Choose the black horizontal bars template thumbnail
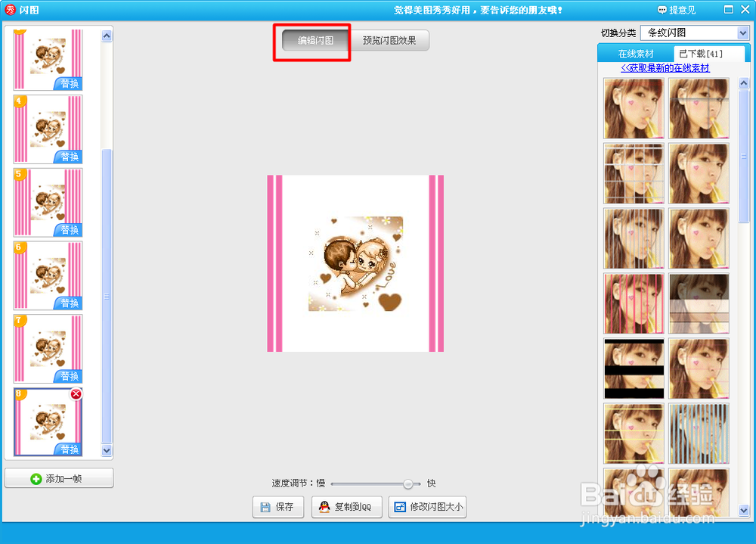The height and width of the screenshot is (544, 756). click(634, 368)
